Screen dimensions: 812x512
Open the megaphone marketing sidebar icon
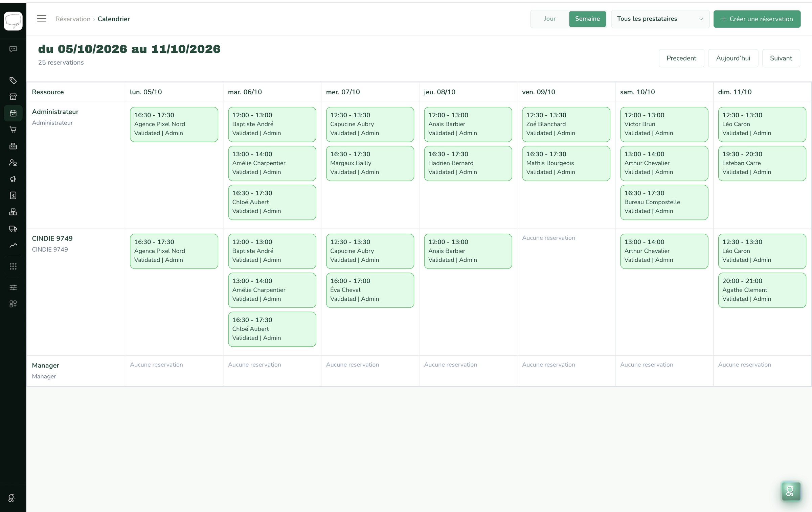(13, 179)
